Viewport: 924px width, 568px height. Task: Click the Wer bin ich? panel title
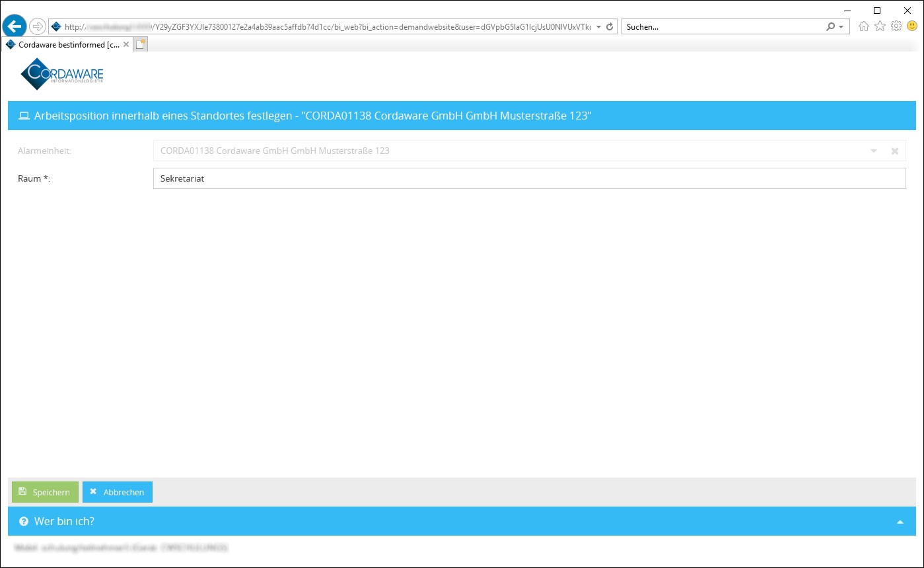point(64,521)
